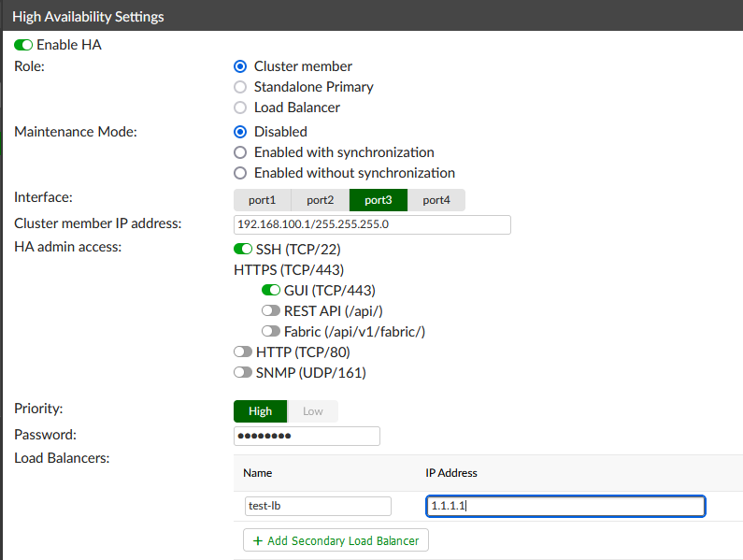Screen dimensions: 743x560
Task: Enable REST API (/api/) access
Action: 271,311
